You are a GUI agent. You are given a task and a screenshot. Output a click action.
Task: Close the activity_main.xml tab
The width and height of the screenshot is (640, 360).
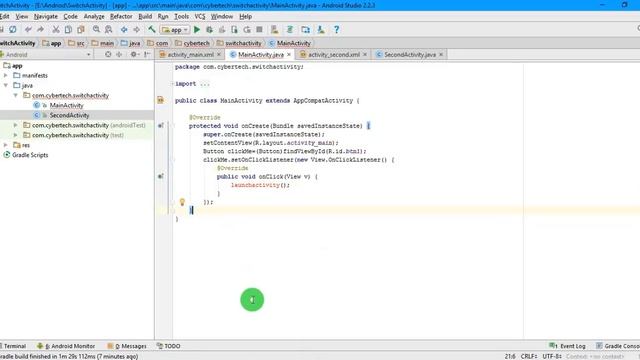[219, 54]
